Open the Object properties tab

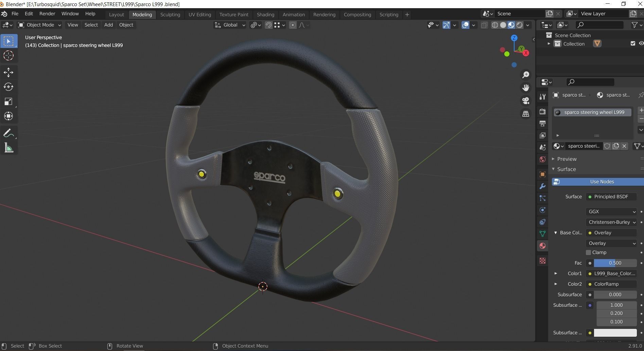(x=542, y=174)
